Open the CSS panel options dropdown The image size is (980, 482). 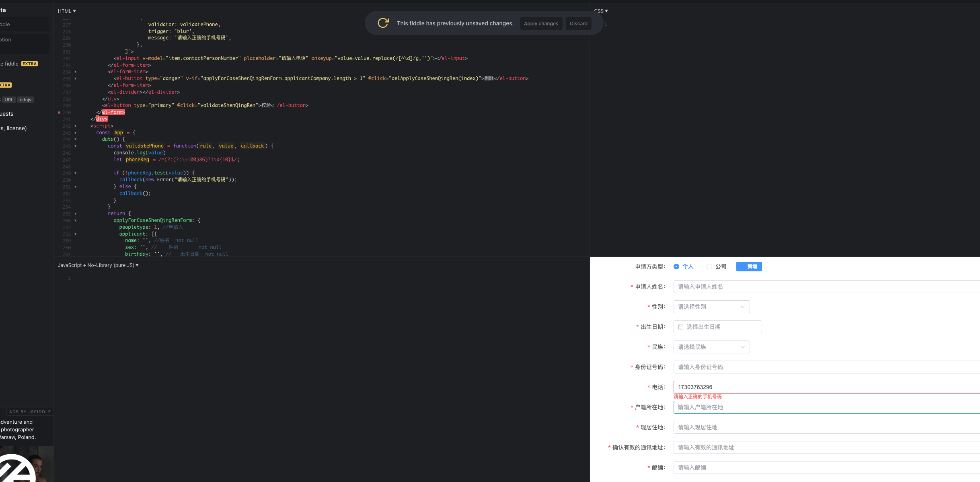[600, 11]
